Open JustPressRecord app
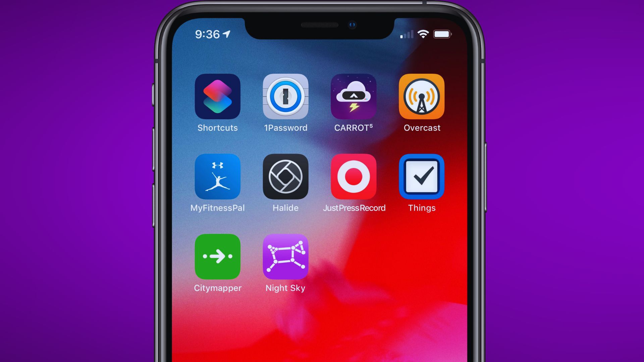The image size is (644, 362). coord(354,176)
